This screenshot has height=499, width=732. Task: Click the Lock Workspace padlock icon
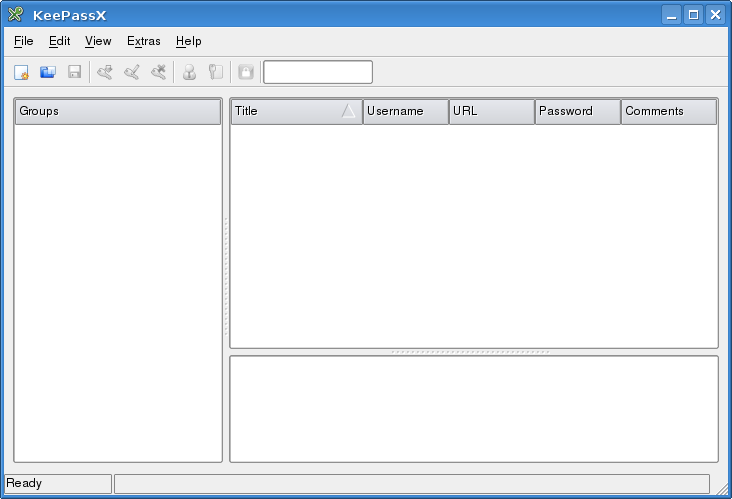(x=246, y=72)
